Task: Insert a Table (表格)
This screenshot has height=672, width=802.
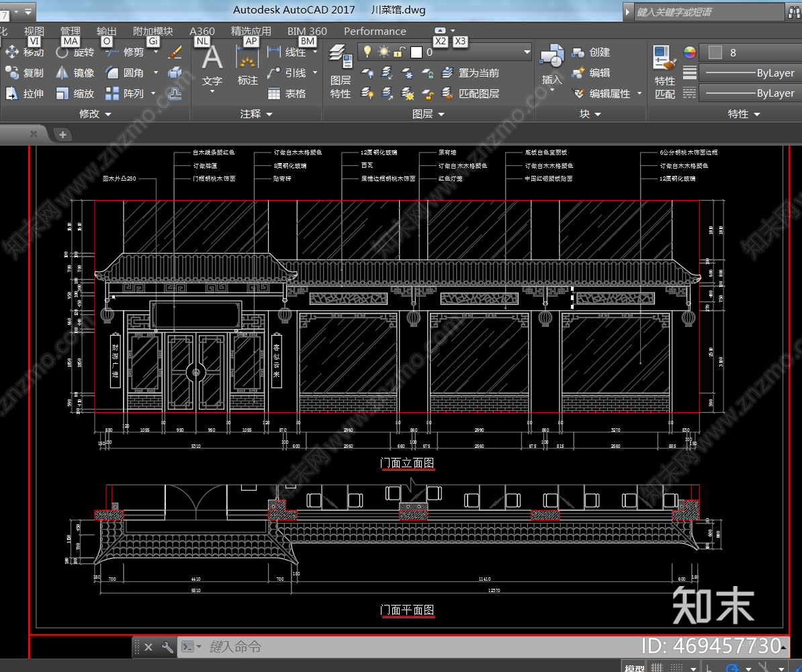Action: 287,93
